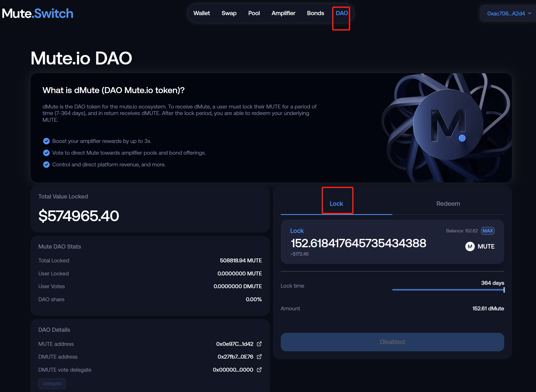Click the 364 days label

[492, 283]
